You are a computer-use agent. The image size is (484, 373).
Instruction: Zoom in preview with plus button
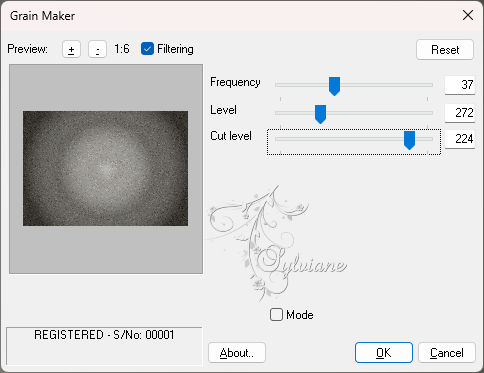click(x=71, y=50)
